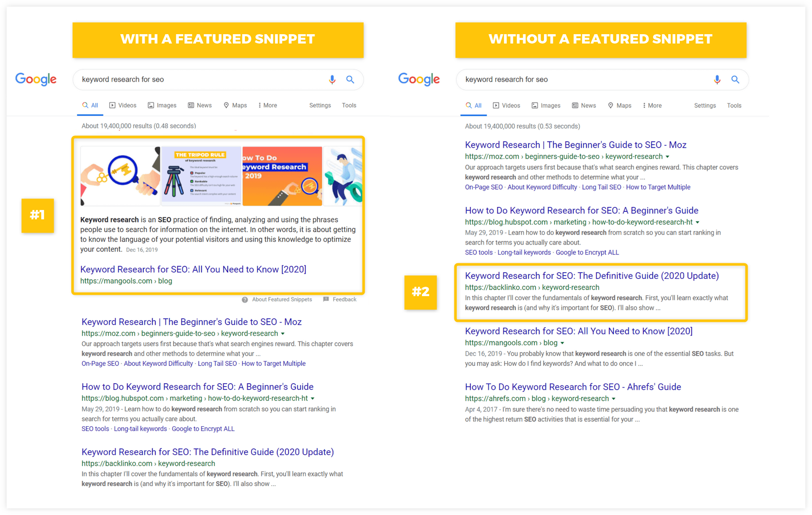Expand HubSpot URL dropdown arrow in right results
The width and height of the screenshot is (812, 515).
pyautogui.click(x=697, y=222)
